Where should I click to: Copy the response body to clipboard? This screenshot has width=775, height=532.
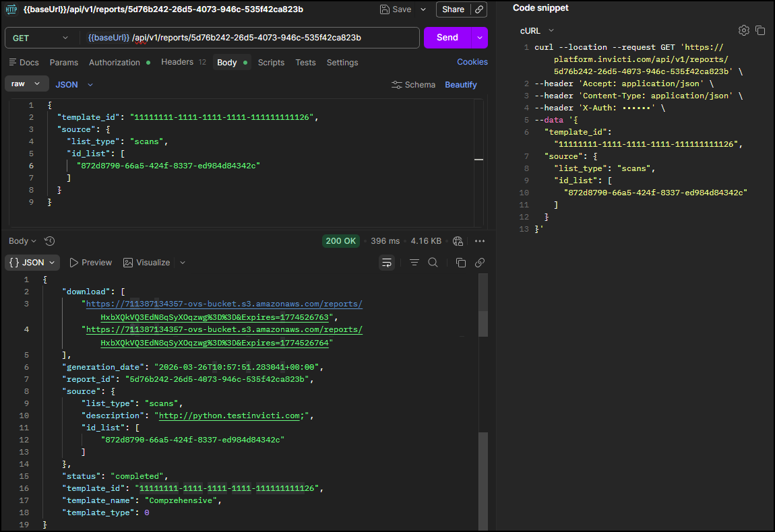pyautogui.click(x=461, y=263)
